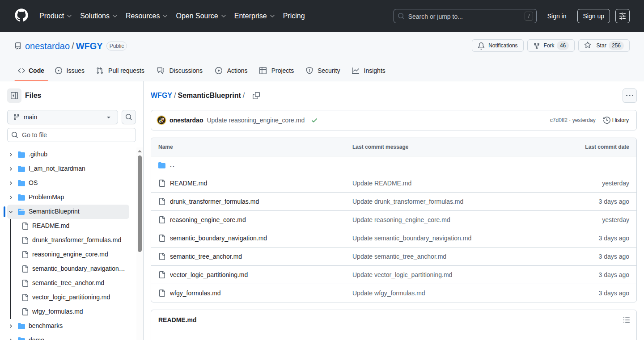Collapse the file tree panel icon

(x=14, y=96)
